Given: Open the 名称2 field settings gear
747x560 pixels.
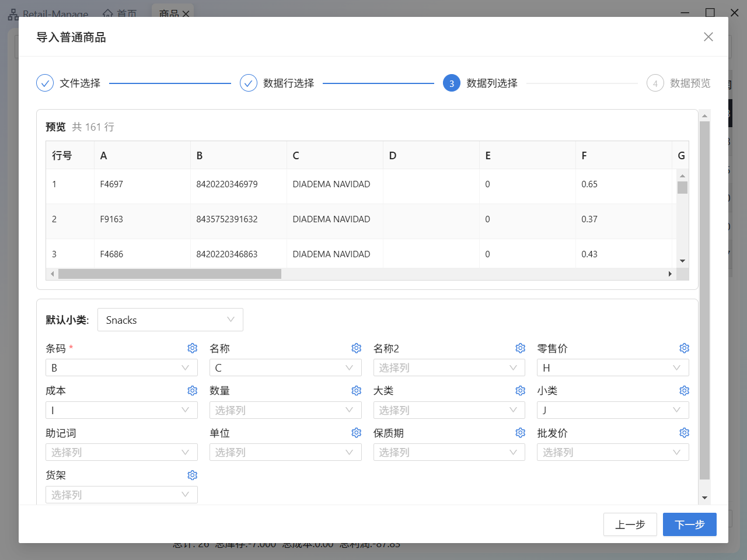Looking at the screenshot, I should click(x=520, y=348).
